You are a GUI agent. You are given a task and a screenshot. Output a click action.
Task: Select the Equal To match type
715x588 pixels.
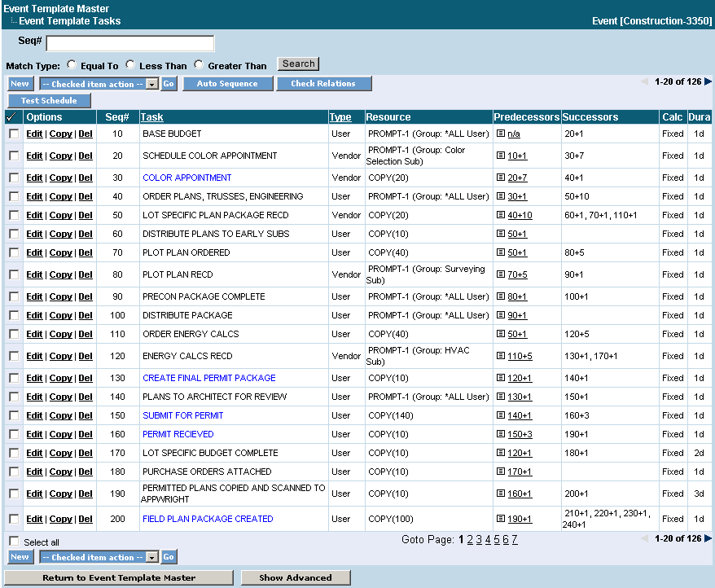[x=72, y=64]
